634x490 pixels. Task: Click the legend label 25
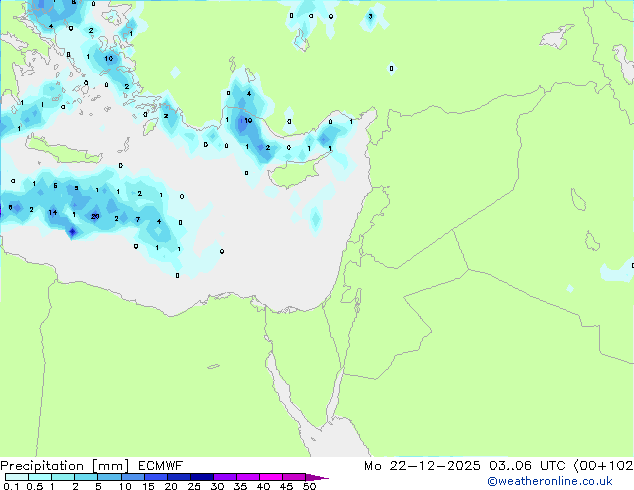[194, 486]
